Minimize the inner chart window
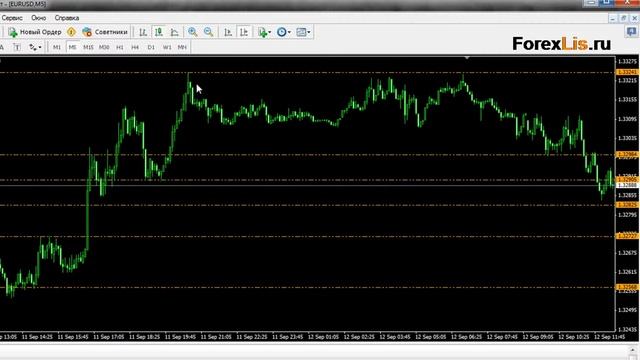Screen dimensions: 640x360 613,18
